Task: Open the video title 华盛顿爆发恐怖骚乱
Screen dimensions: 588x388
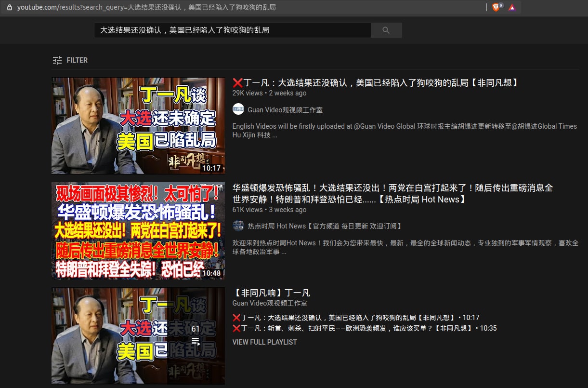Action: tap(392, 193)
